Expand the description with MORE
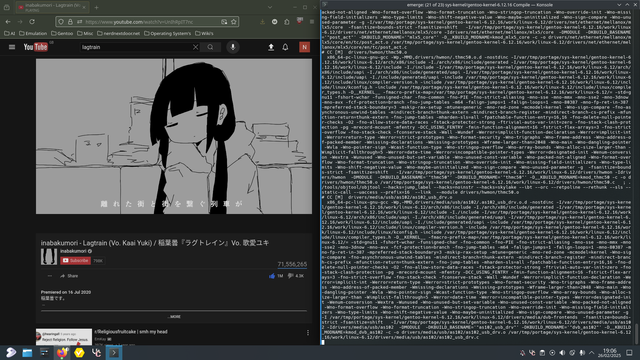This screenshot has height=360, width=640. pos(174,317)
